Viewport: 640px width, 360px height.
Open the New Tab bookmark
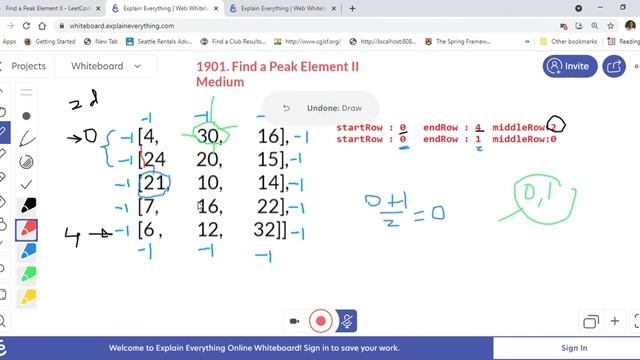[x=101, y=41]
